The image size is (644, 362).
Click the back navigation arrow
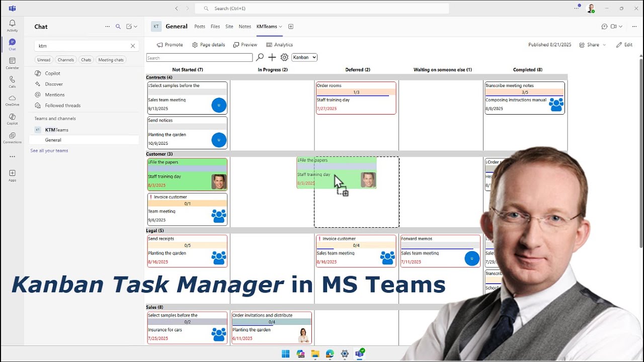click(x=177, y=9)
